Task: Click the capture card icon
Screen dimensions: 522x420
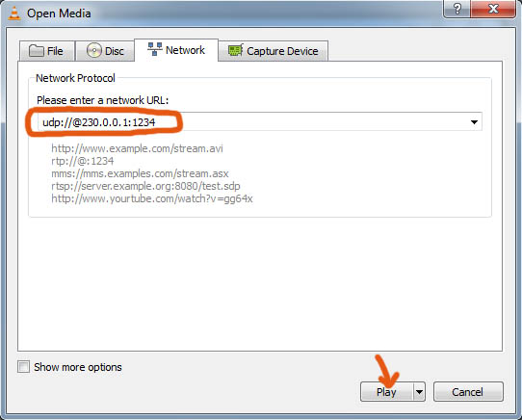Action: click(236, 50)
